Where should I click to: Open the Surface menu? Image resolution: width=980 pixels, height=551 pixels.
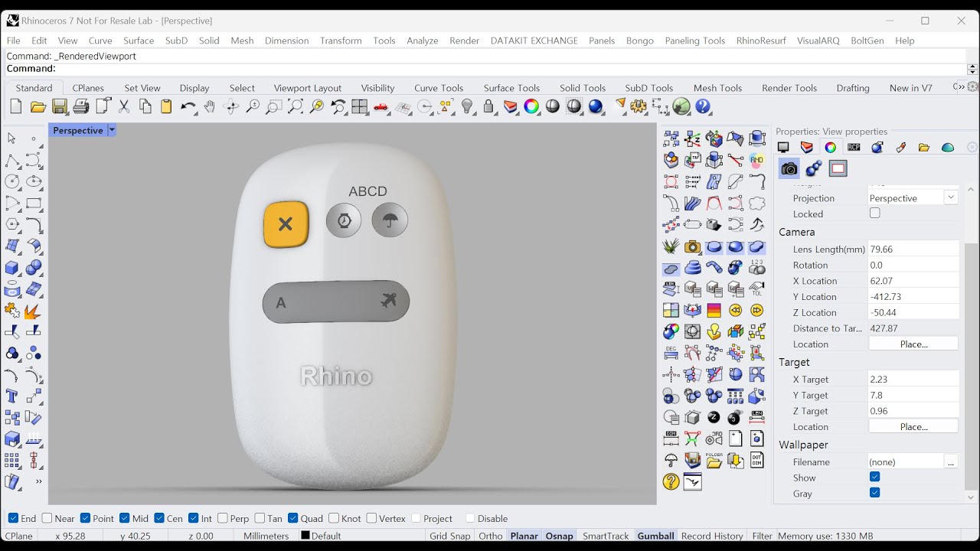click(x=139, y=41)
